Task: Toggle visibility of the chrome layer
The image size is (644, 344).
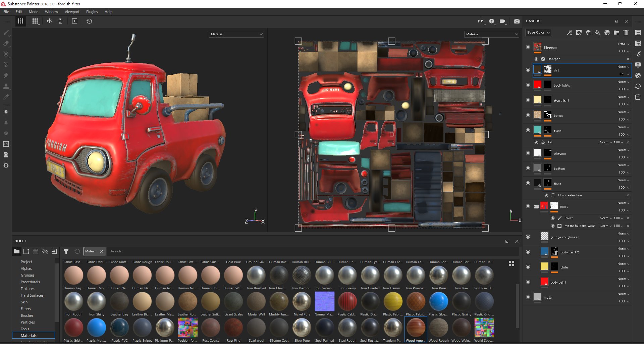Action: (528, 153)
